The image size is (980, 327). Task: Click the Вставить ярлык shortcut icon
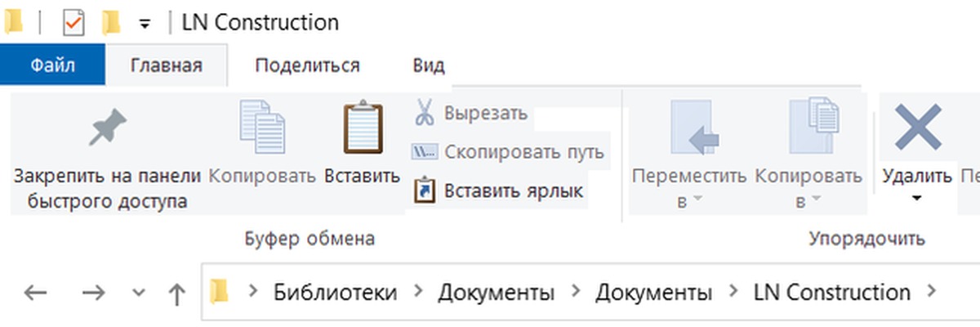pos(424,190)
